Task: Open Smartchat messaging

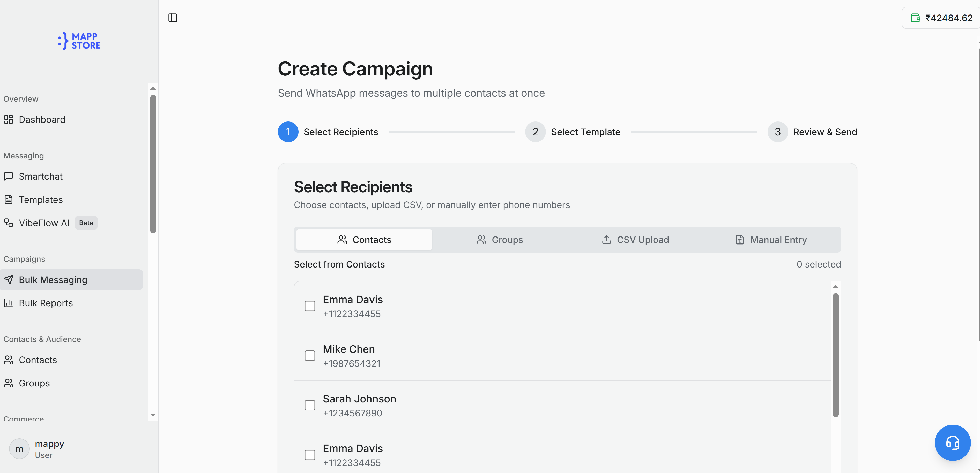Action: tap(40, 177)
